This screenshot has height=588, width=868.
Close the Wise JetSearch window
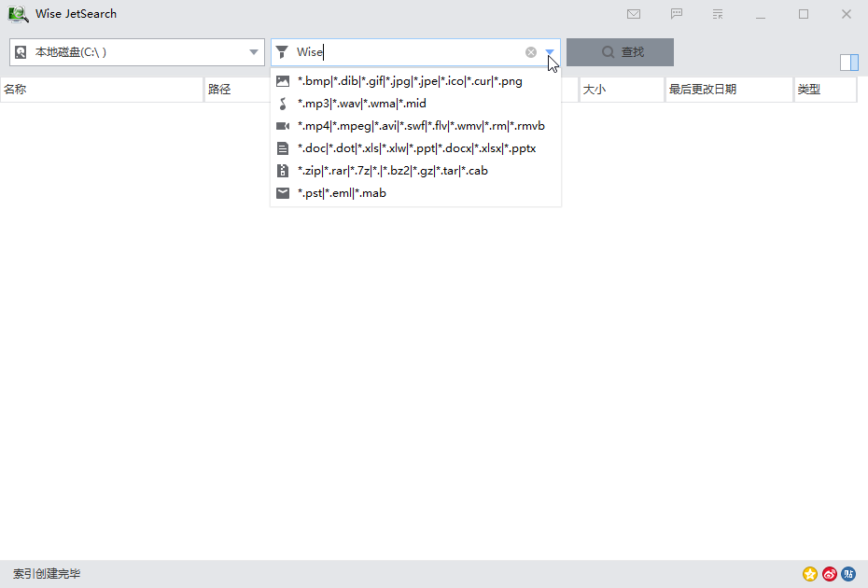(x=847, y=14)
